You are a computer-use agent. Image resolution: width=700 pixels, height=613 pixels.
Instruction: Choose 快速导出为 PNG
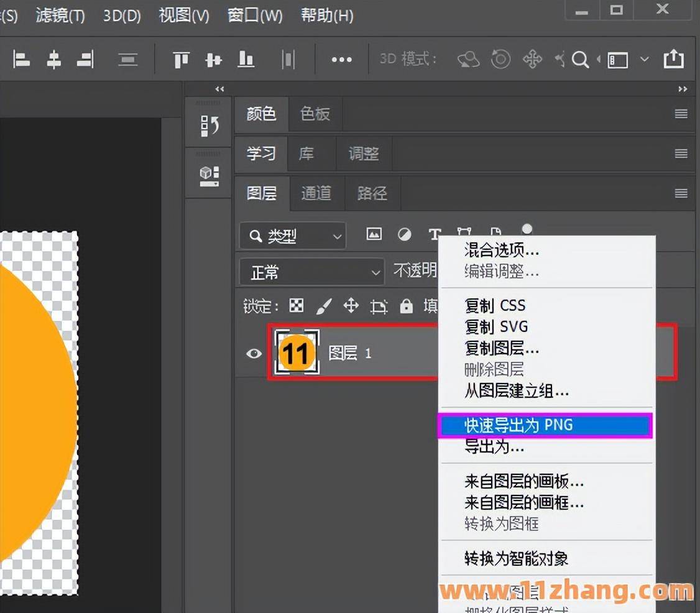click(546, 425)
